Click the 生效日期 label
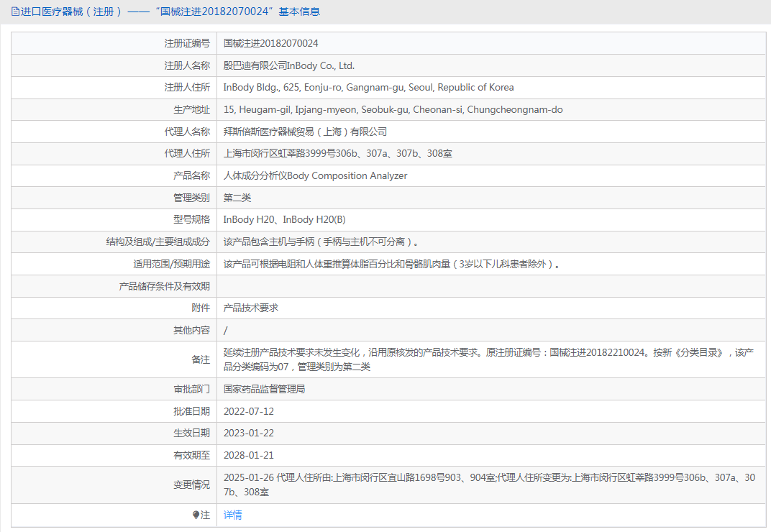This screenshot has height=532, width=771. coord(191,434)
